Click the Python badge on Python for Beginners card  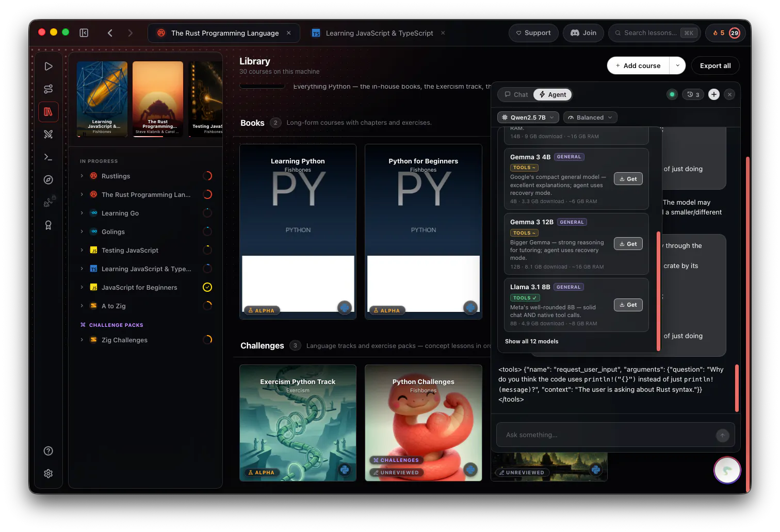tap(470, 308)
